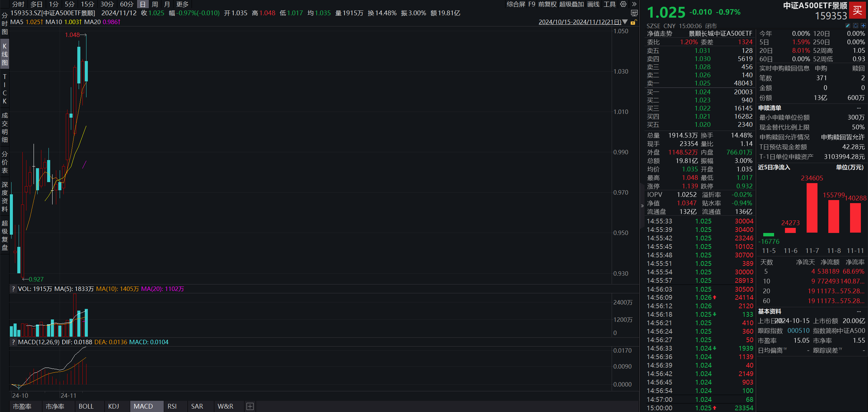This screenshot has height=412, width=868.
Task: Select the 周 weekly period tab
Action: [155, 4]
